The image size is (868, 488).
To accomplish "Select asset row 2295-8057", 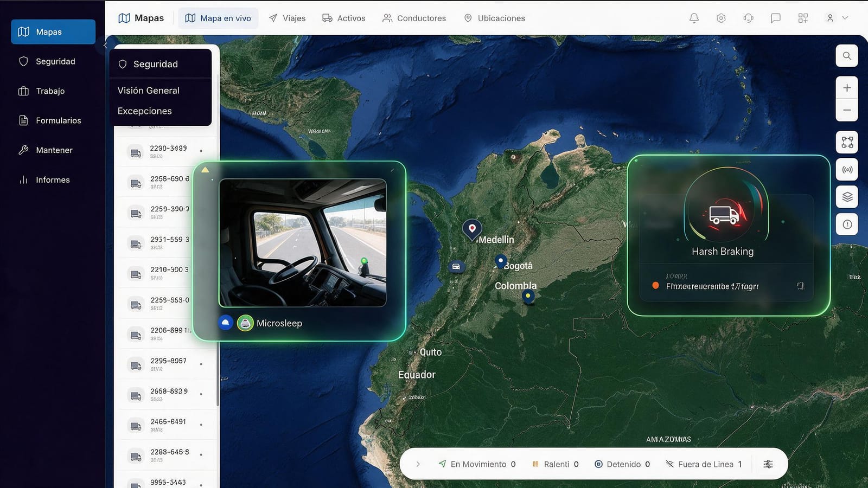I will coord(165,364).
